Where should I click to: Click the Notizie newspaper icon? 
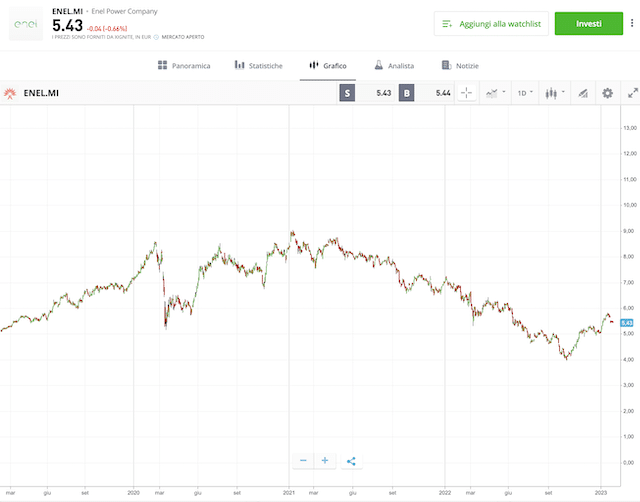click(x=447, y=65)
